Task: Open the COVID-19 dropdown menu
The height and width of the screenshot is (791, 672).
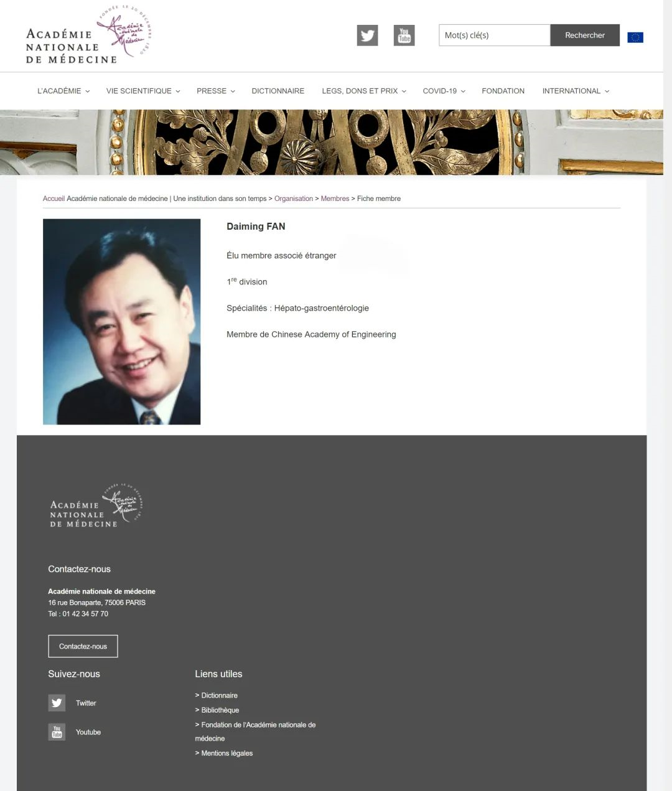Action: [x=444, y=91]
